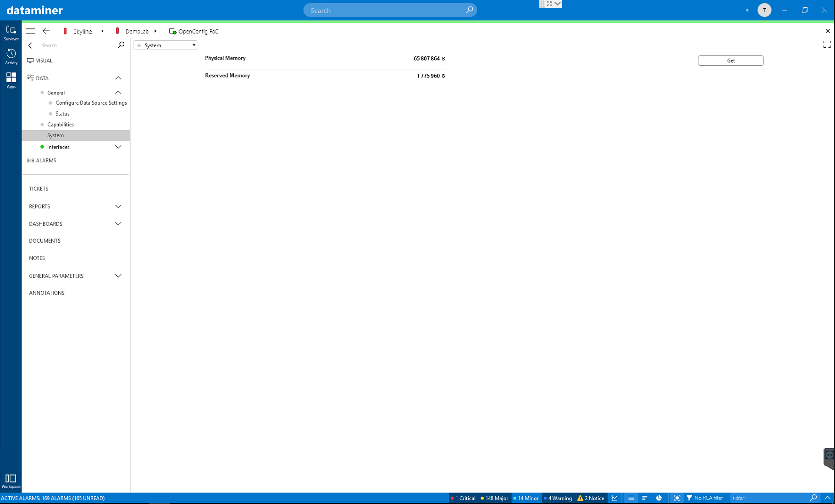Screen dimensions: 835x504
Task: Open the Surveyor sidebar icon
Action: click(x=11, y=33)
